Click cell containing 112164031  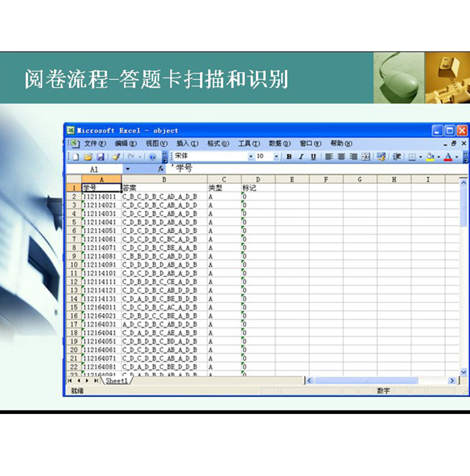[102, 324]
